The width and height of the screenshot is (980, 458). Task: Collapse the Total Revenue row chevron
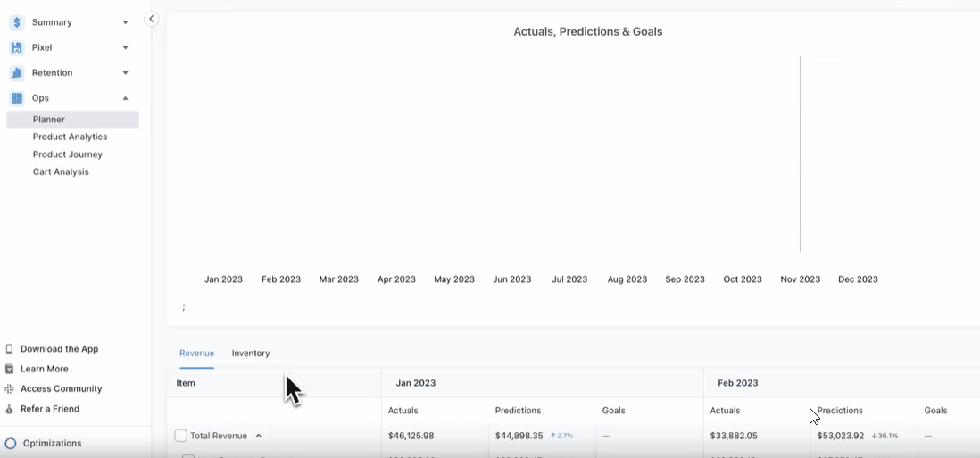259,436
